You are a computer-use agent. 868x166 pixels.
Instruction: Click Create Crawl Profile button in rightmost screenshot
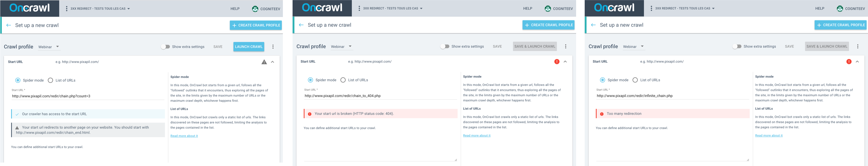(840, 25)
